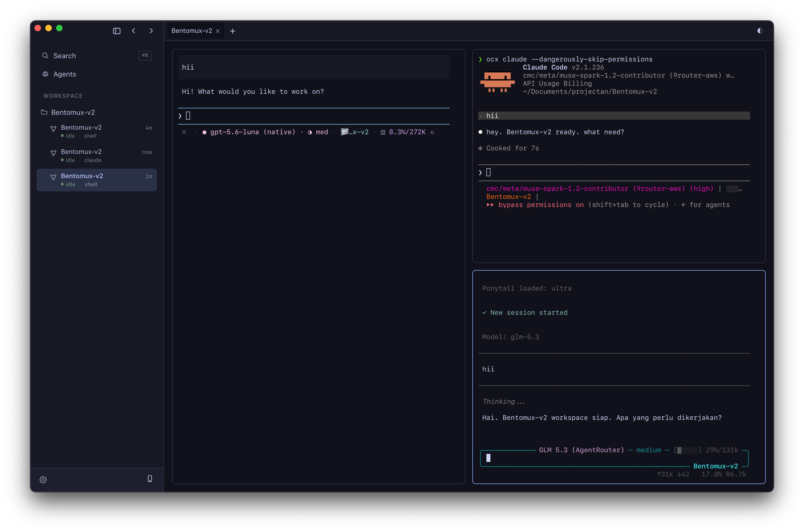Click the Model: glm-5.3 line
This screenshot has width=804, height=532.
click(510, 337)
